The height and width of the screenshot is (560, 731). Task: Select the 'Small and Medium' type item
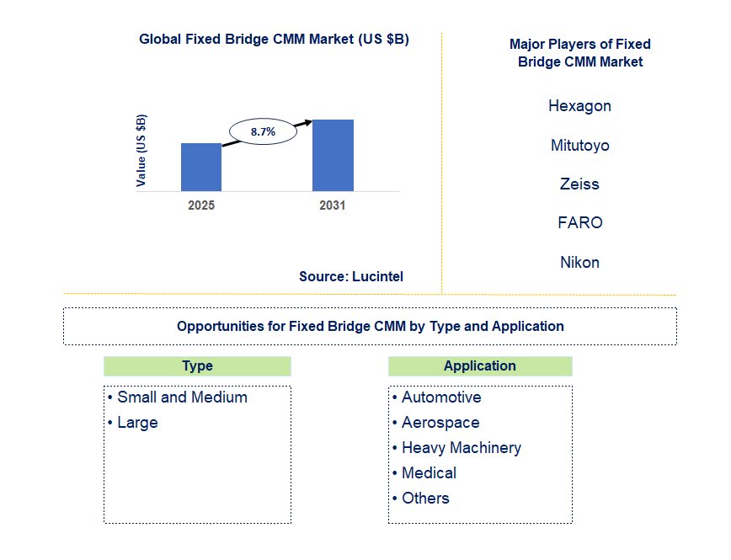[x=182, y=397]
